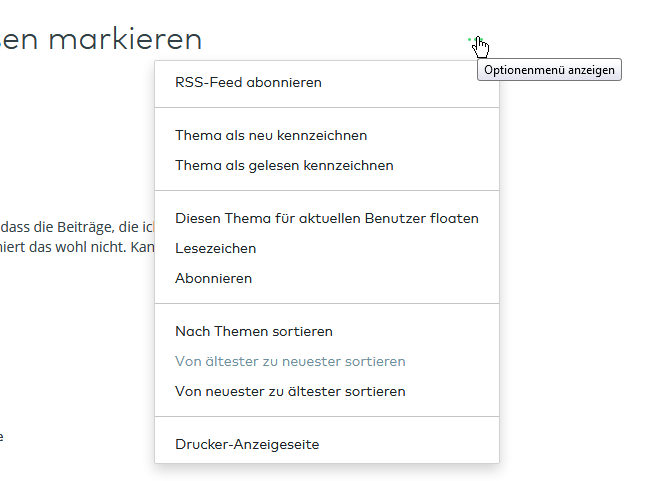The height and width of the screenshot is (481, 650).
Task: Sort with Von neuester zu ältester sortieren
Action: (290, 391)
